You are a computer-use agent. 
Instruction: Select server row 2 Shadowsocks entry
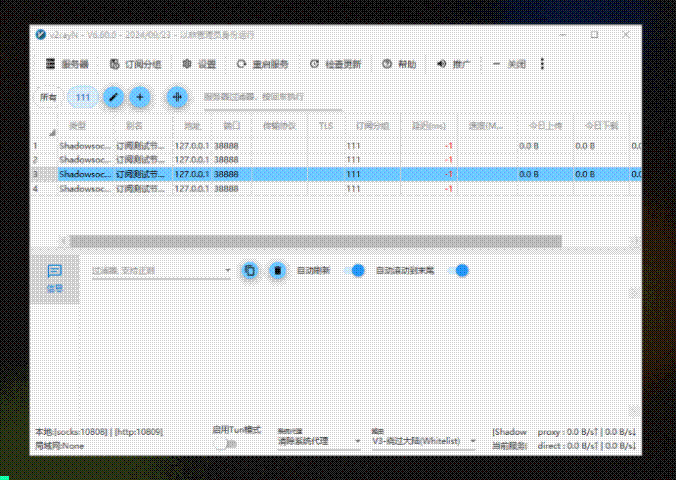336,160
